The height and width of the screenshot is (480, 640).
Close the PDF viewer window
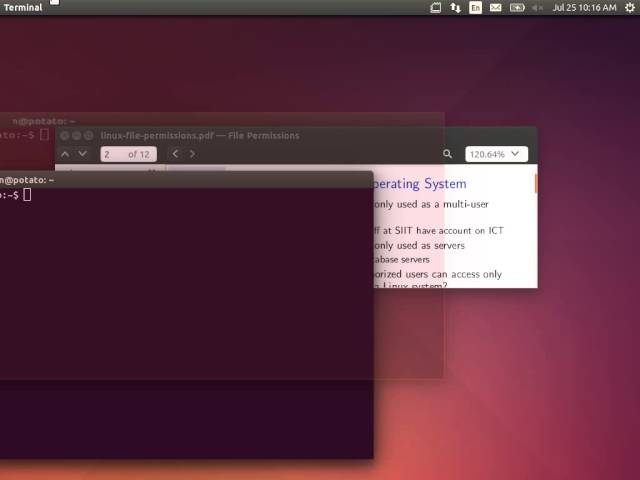point(64,136)
